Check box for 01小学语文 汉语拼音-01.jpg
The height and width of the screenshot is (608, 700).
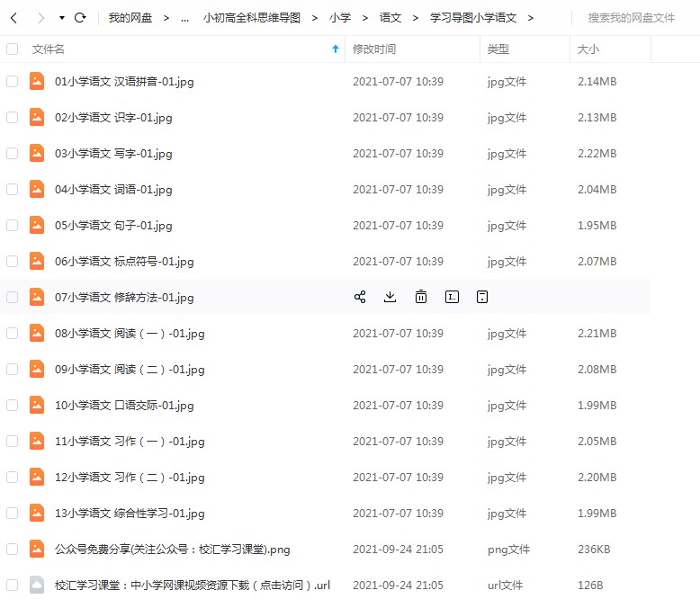point(13,81)
